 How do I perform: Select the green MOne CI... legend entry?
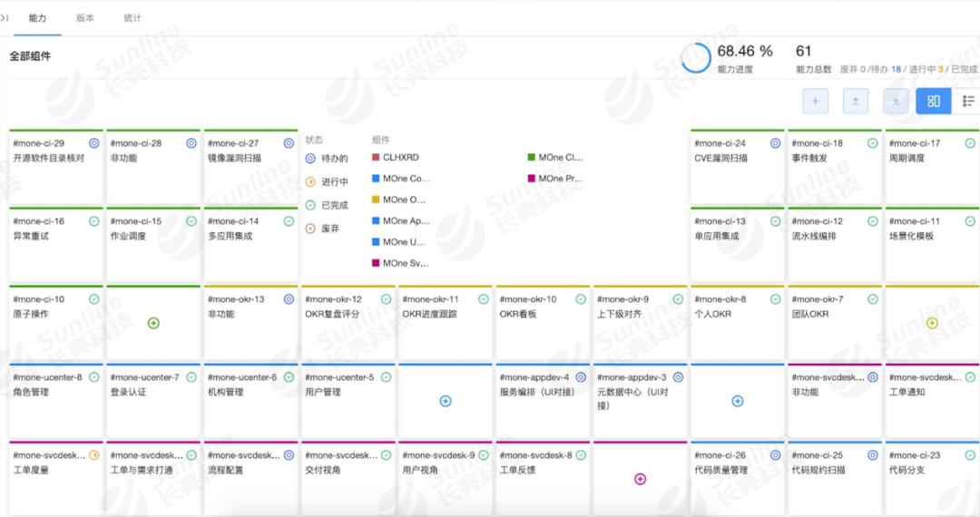point(555,157)
